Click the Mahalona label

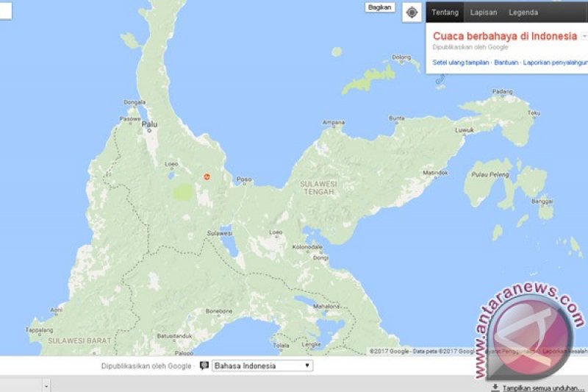[x=326, y=306]
